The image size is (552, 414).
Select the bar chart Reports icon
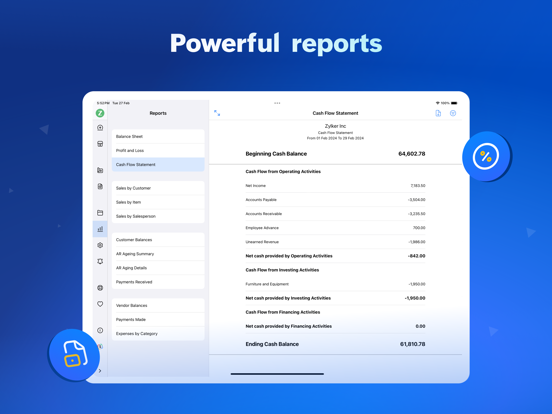pos(100,229)
